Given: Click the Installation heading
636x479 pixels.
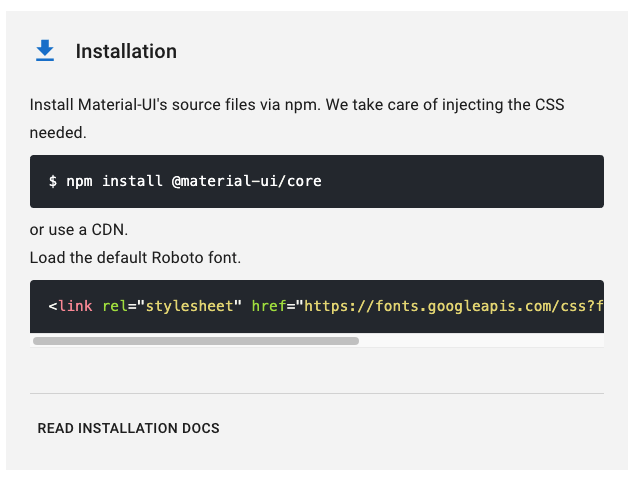Looking at the screenshot, I should 126,52.
